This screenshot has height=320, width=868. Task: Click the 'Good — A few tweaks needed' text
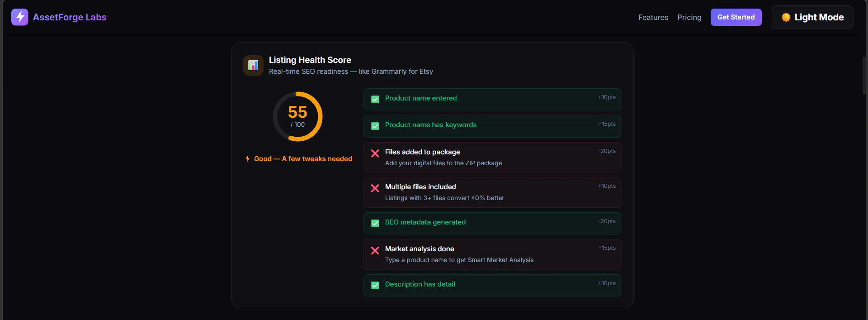303,159
